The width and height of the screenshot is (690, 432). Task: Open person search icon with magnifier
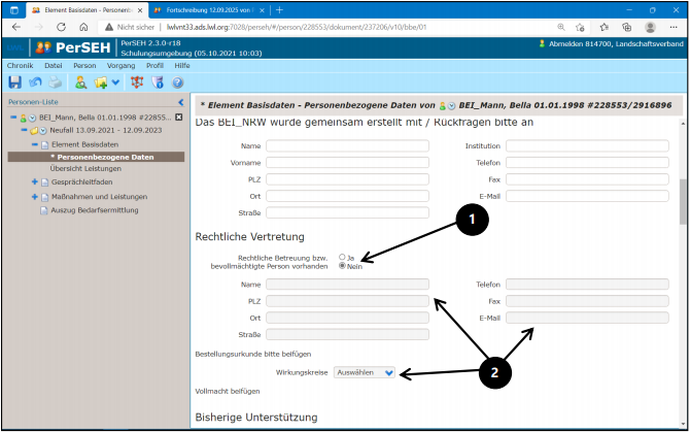(x=81, y=82)
